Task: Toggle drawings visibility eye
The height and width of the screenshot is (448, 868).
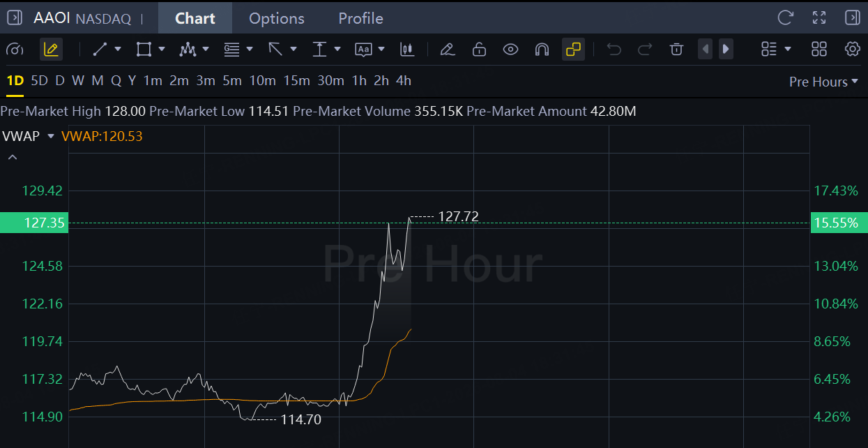Action: click(x=511, y=50)
